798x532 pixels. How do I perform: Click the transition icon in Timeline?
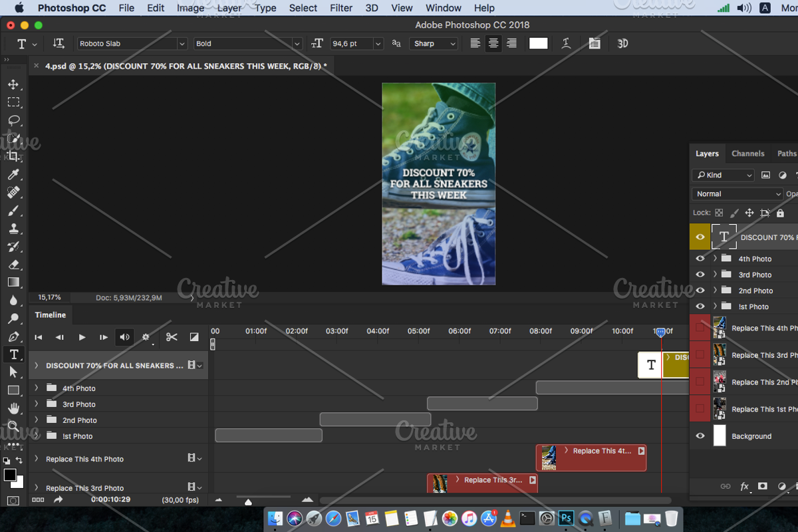tap(194, 337)
